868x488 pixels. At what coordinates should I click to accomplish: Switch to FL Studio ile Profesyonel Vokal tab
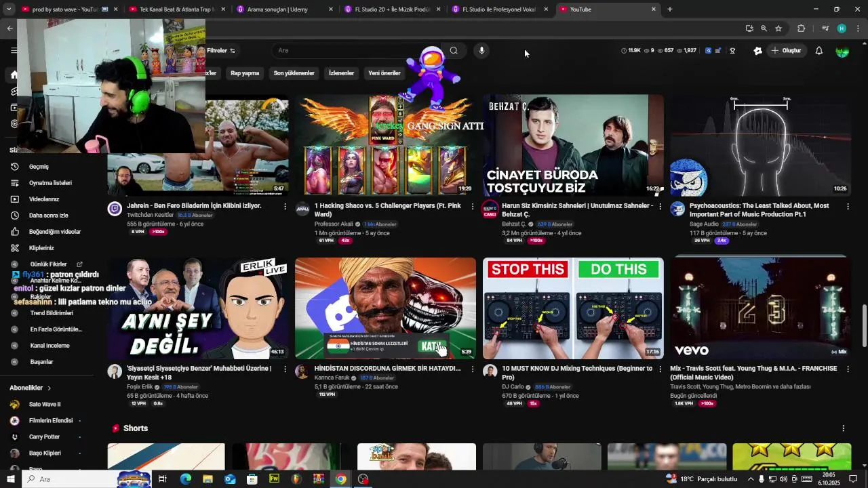pyautogui.click(x=500, y=9)
